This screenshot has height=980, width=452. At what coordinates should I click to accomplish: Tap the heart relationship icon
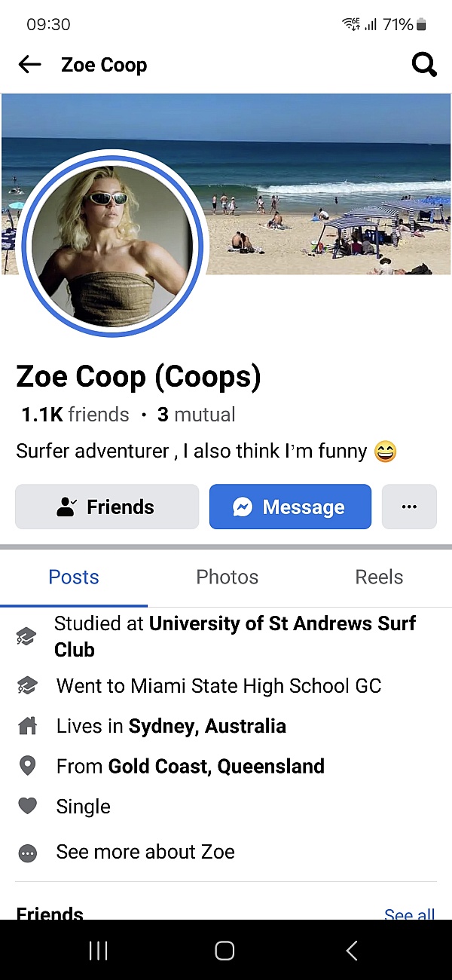(x=27, y=807)
